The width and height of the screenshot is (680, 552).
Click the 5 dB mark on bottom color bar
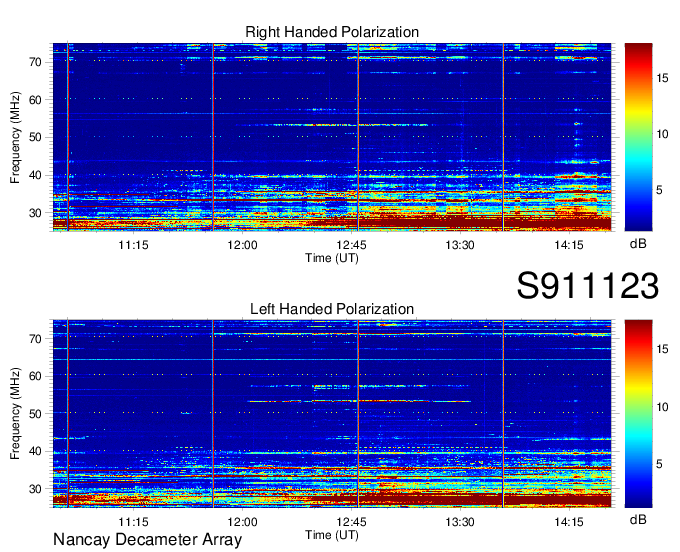[659, 464]
